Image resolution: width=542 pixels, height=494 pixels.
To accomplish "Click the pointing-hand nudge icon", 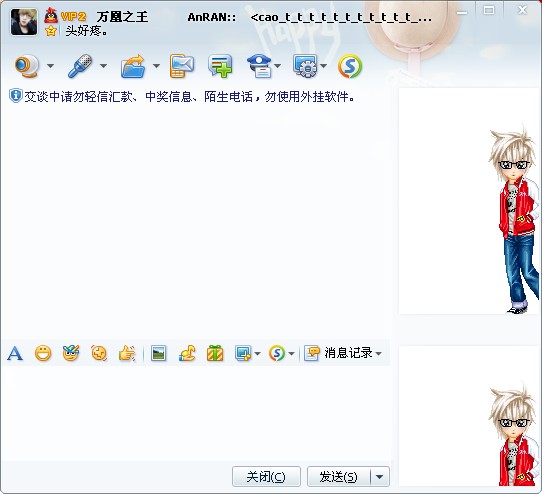I will (127, 353).
